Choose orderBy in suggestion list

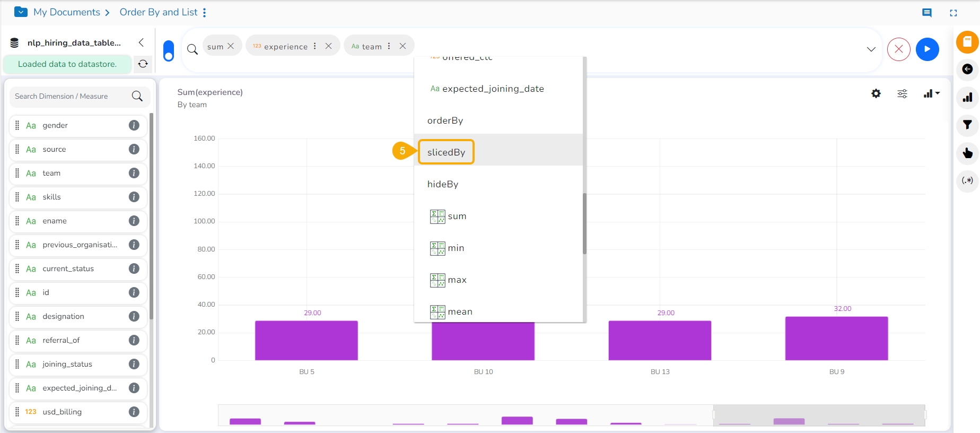(445, 120)
